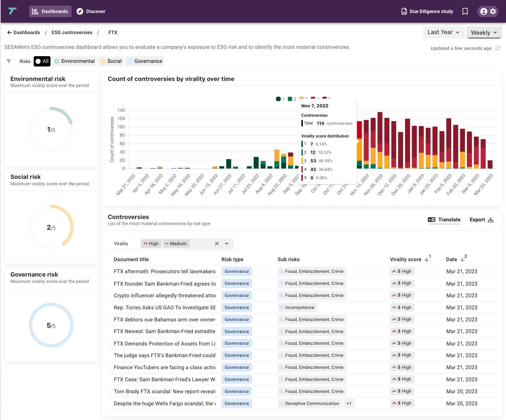Open the Last Year period dropdown
Screen dimensions: 506x420
(x=444, y=32)
